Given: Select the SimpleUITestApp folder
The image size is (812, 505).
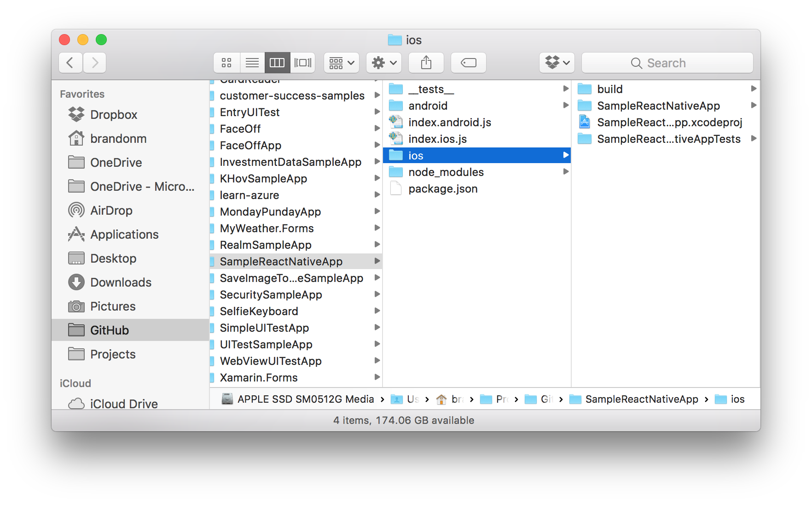Looking at the screenshot, I should pyautogui.click(x=296, y=328).
